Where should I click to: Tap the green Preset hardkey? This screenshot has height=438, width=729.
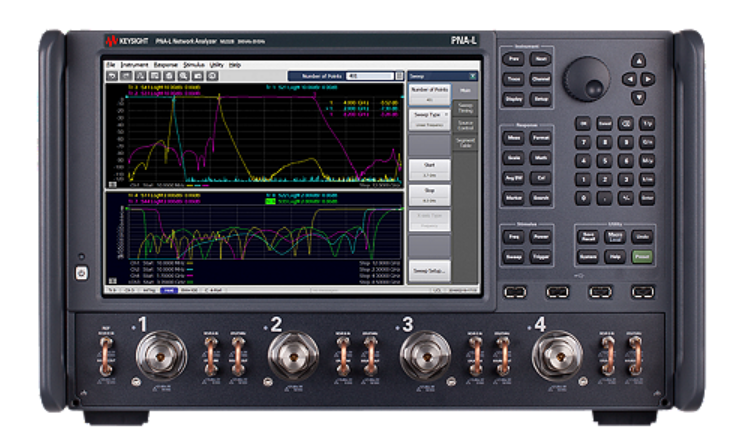[x=642, y=257]
